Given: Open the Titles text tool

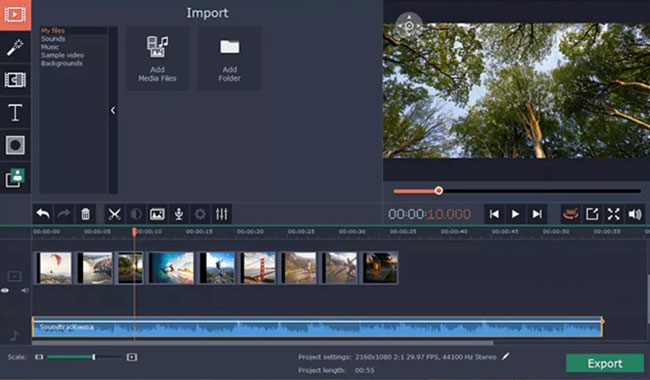Looking at the screenshot, I should 15,112.
